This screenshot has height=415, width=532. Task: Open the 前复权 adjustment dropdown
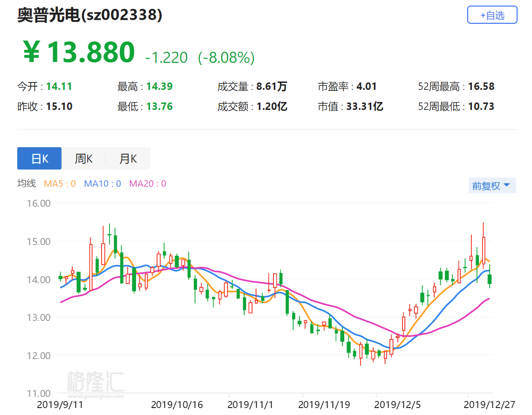point(492,185)
